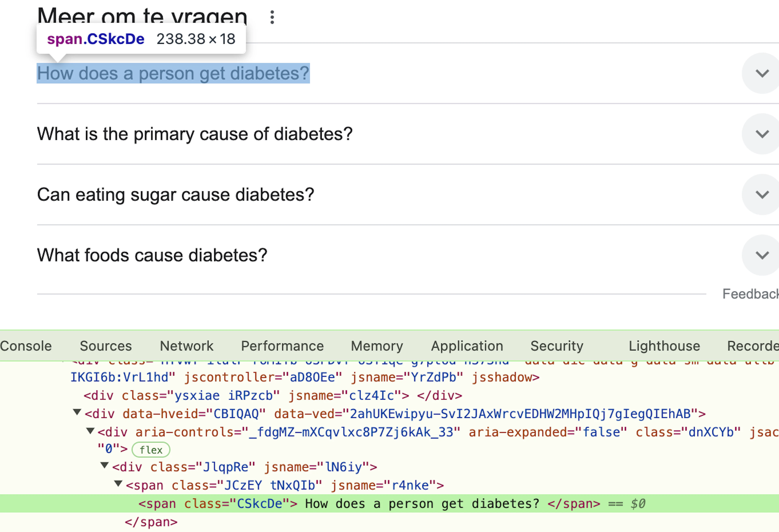Collapse the span class JCzEY tNxQIb node

click(x=118, y=484)
